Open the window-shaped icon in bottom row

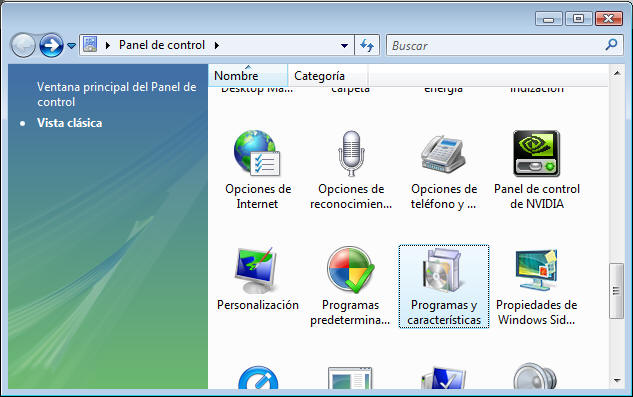coord(350,378)
